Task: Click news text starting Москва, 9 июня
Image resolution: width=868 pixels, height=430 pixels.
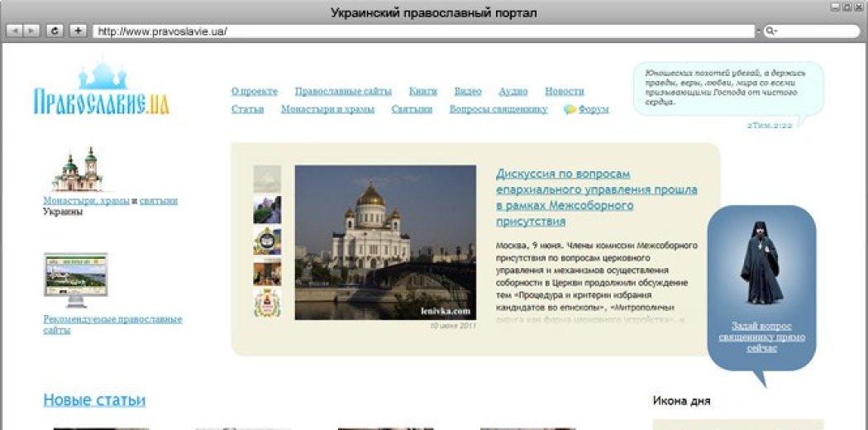Action: [597, 281]
